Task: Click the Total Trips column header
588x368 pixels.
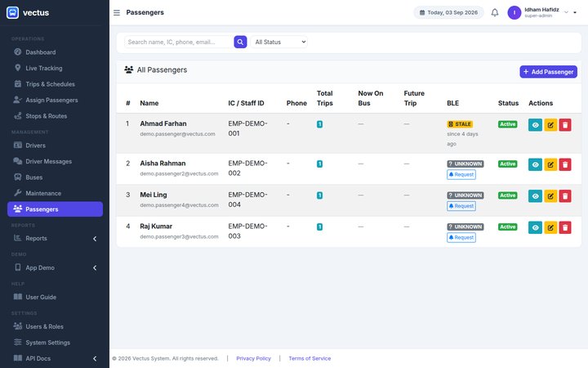Action: click(325, 98)
